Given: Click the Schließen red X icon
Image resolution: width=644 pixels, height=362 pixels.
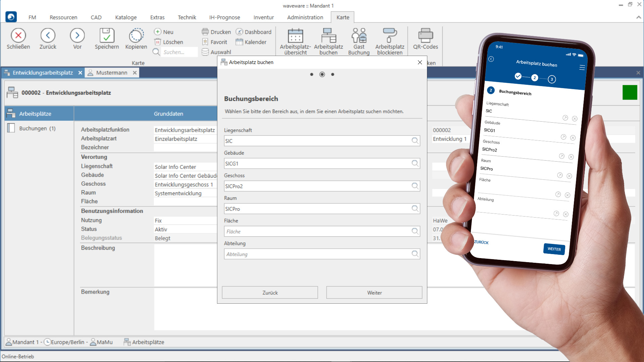Looking at the screenshot, I should 18,36.
